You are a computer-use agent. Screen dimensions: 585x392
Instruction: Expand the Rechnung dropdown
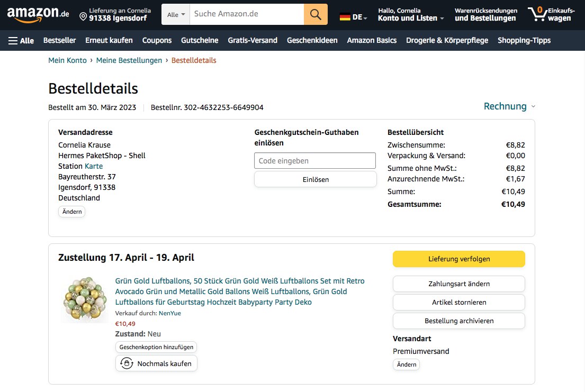(509, 106)
